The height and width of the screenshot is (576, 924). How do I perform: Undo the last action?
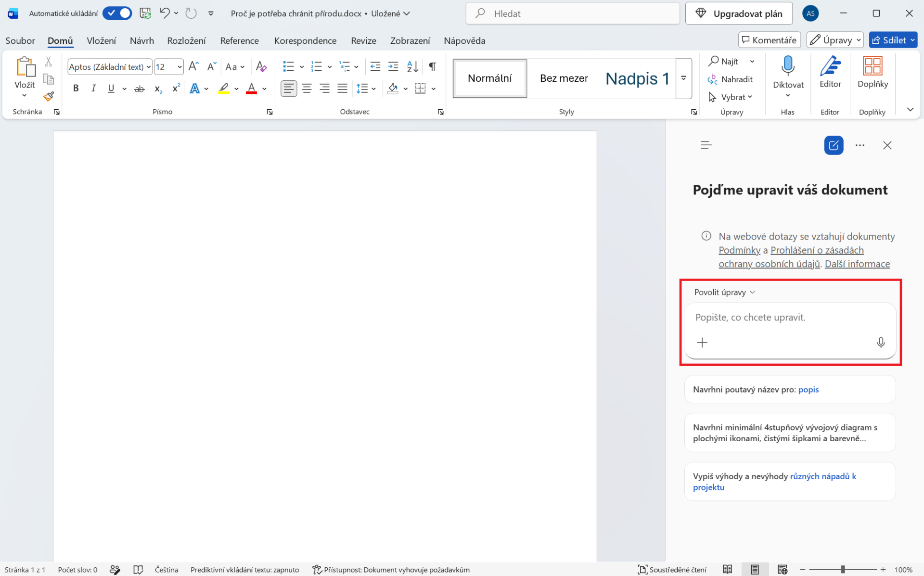click(165, 13)
